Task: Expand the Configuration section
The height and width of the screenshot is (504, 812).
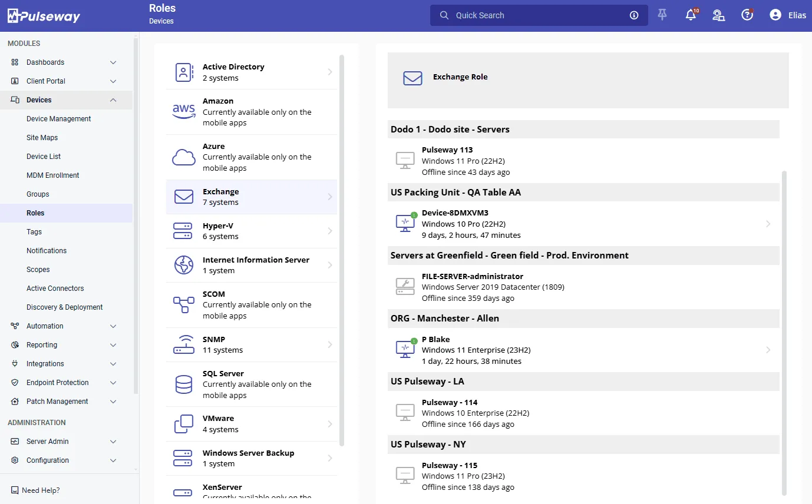Action: 113,460
